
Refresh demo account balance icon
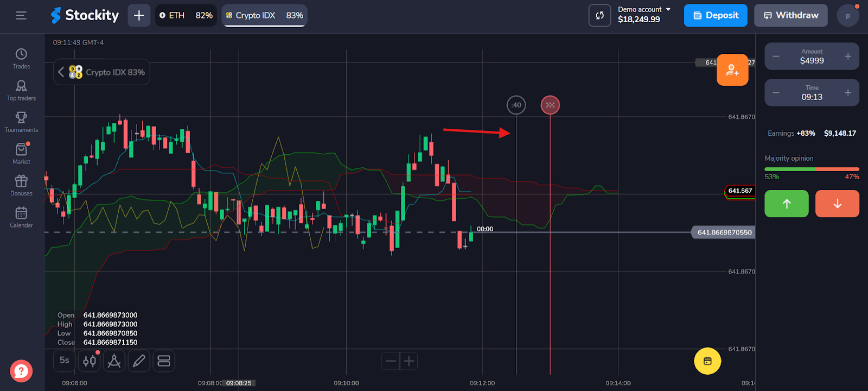tap(599, 15)
